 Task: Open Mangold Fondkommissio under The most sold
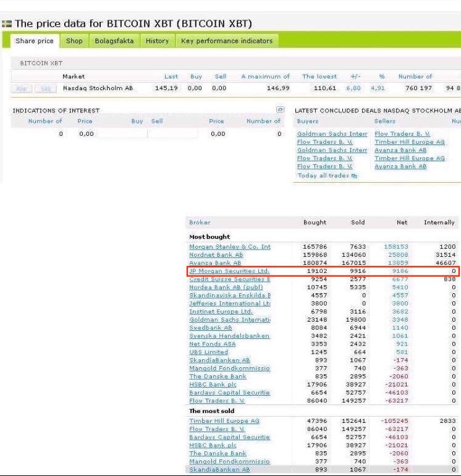(229, 461)
